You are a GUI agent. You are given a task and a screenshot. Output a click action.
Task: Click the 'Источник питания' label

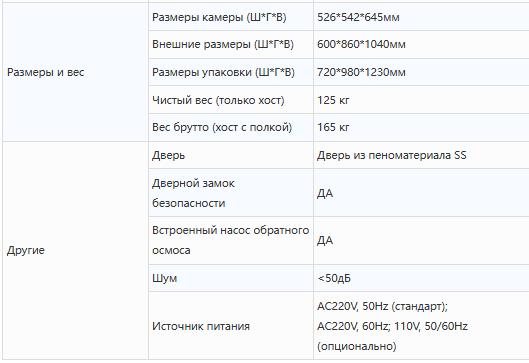coord(201,326)
